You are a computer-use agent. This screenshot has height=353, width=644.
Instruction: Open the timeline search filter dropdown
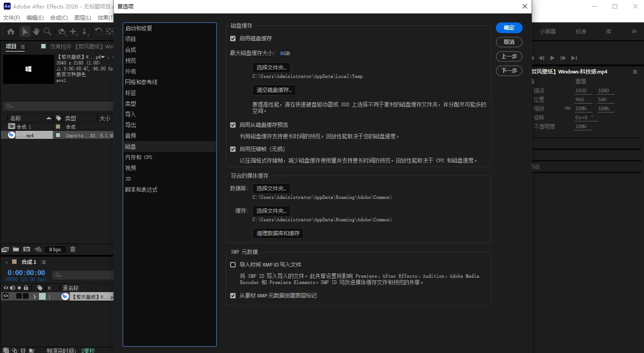click(61, 275)
